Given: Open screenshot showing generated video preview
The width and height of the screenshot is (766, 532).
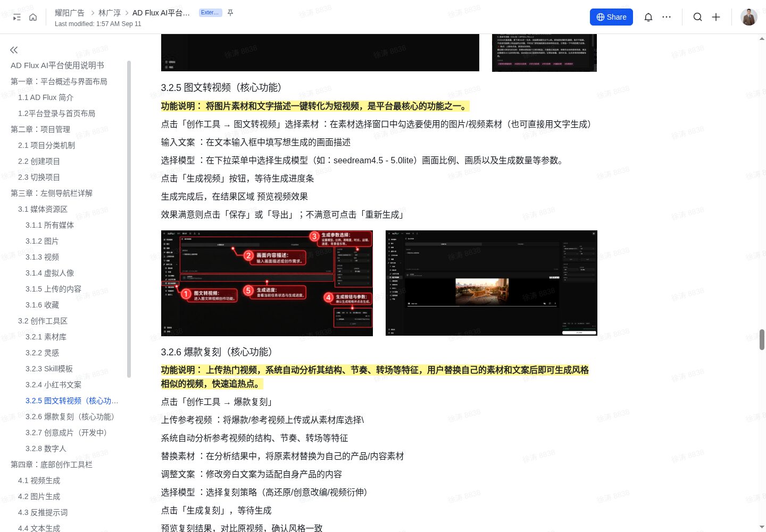Looking at the screenshot, I should click(492, 283).
